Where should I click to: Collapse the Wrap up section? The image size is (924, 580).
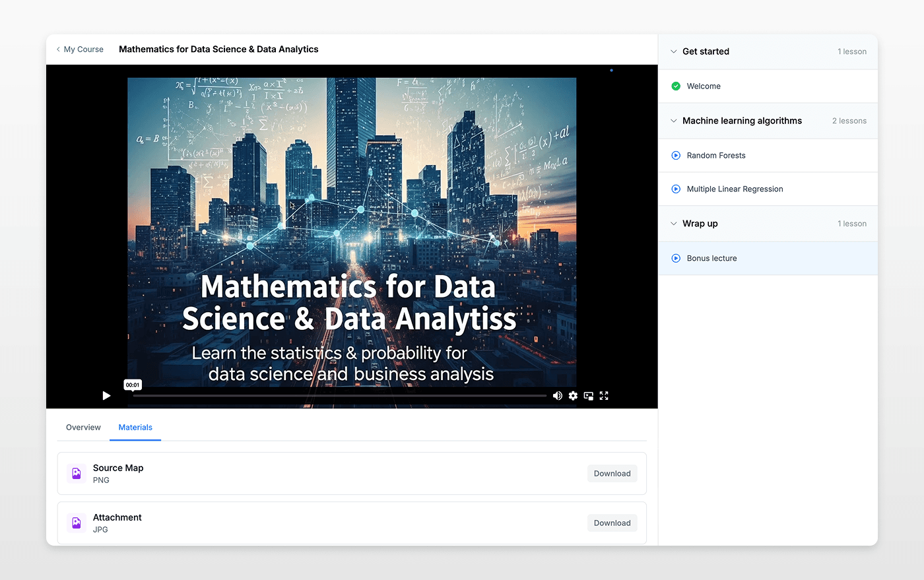tap(673, 224)
